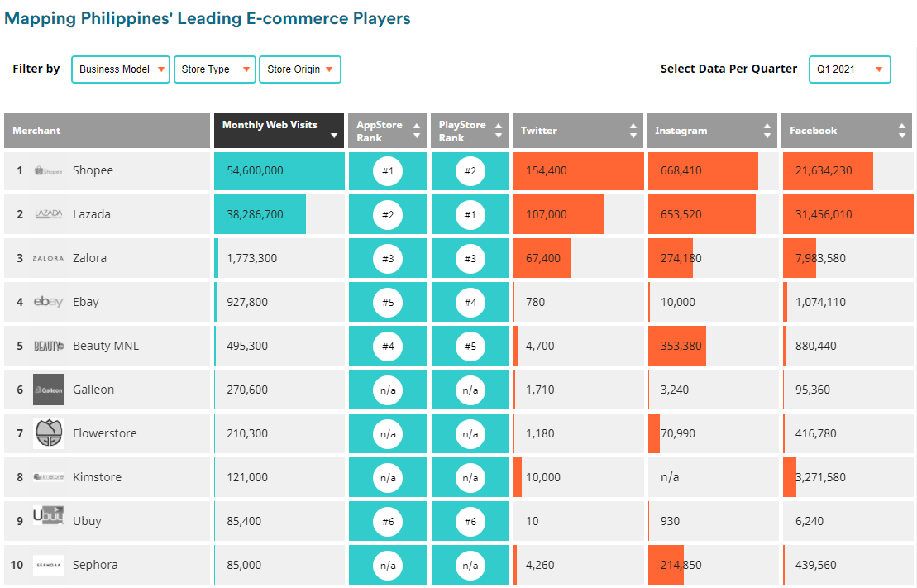Click the Galleon merchant name
The image size is (917, 588).
tap(93, 390)
